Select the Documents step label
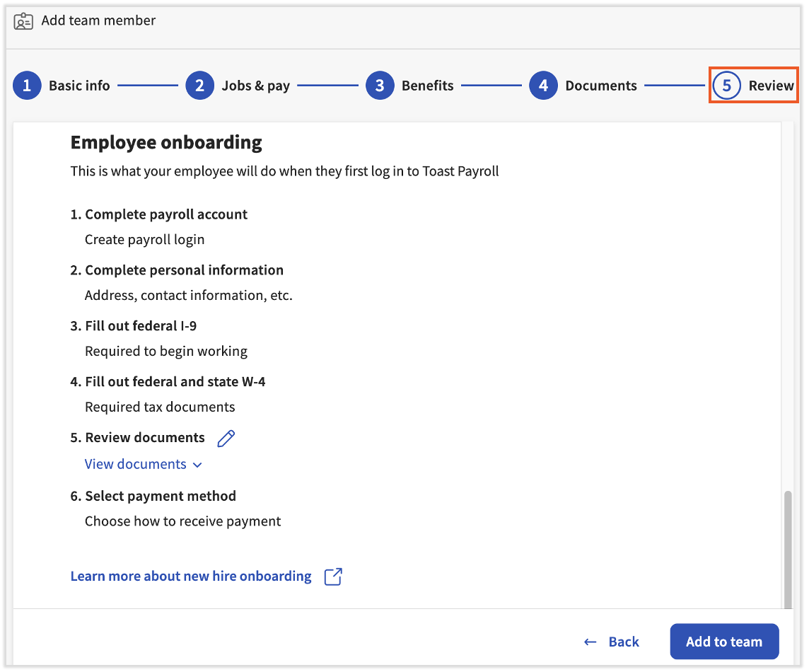 601,85
